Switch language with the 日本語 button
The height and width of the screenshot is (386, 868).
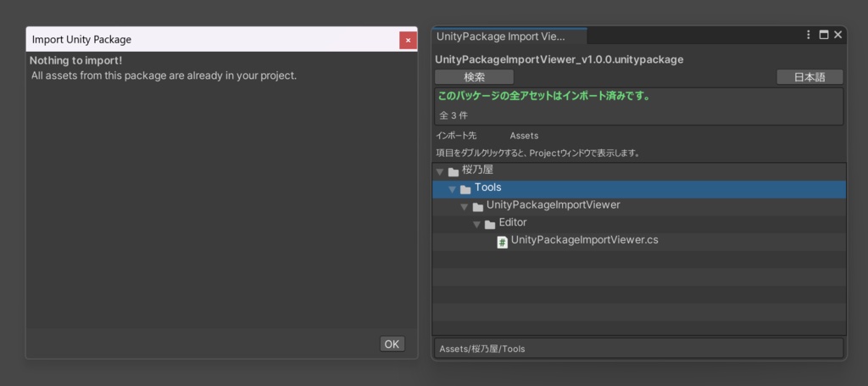click(x=810, y=77)
